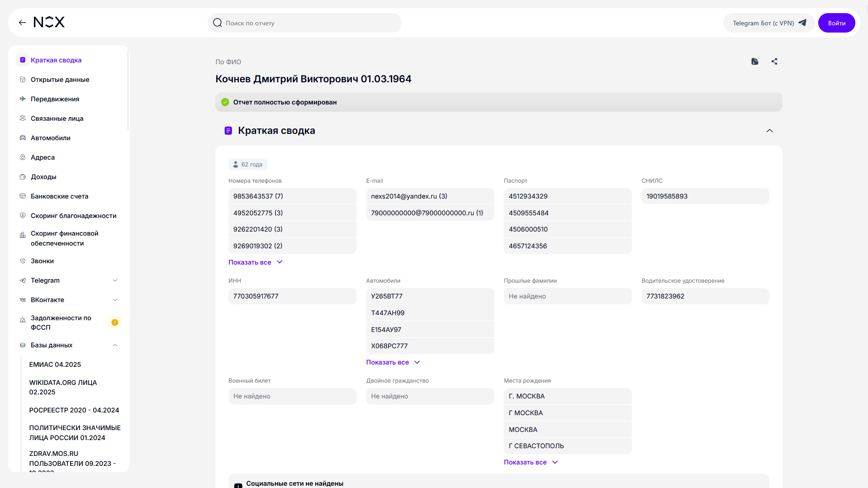Image resolution: width=868 pixels, height=488 pixels.
Task: Go to Скоринг благонадежности section
Action: 69,216
